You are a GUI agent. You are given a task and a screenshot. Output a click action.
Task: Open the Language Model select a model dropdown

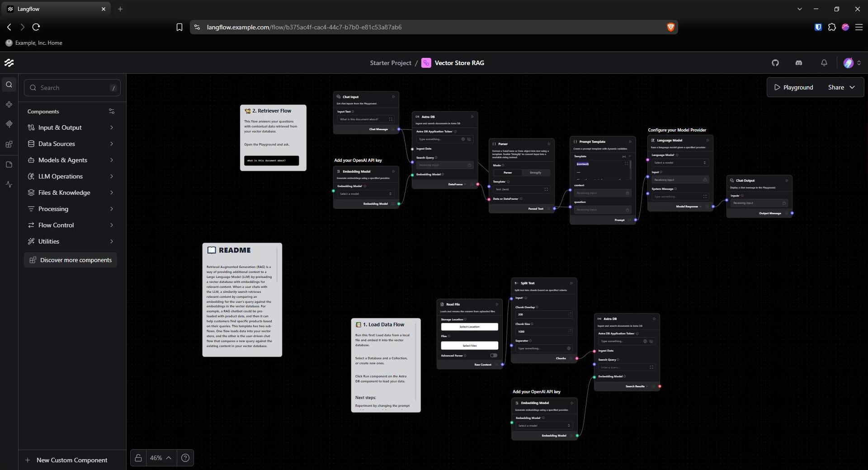tap(680, 163)
